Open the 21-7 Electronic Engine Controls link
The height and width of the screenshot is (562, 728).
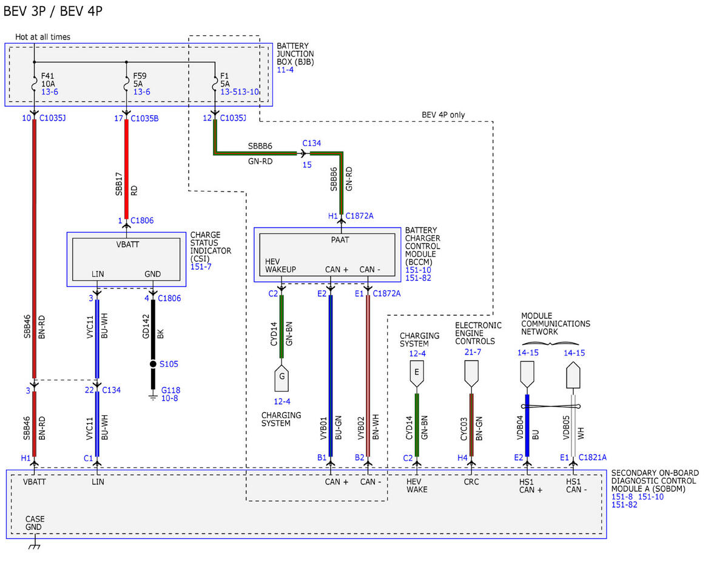[471, 352]
